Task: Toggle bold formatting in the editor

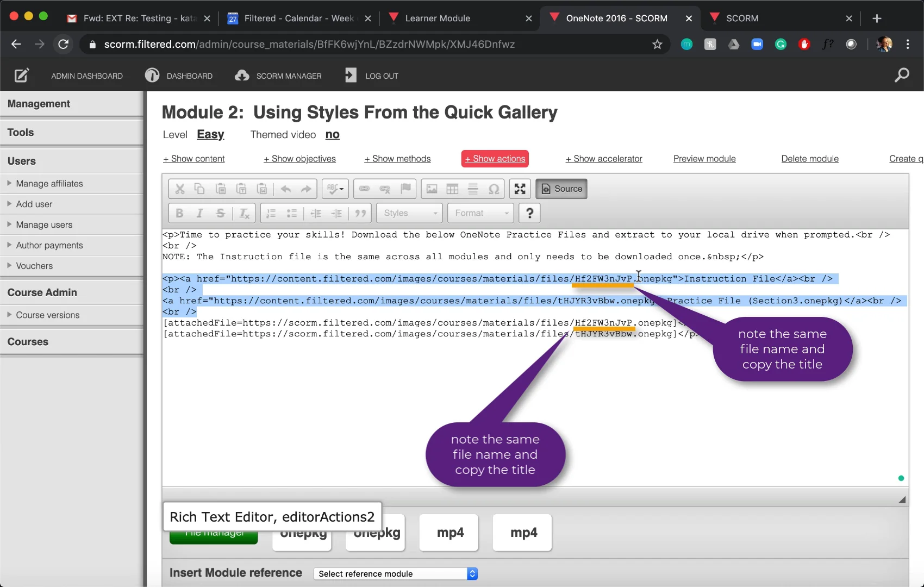Action: click(179, 213)
